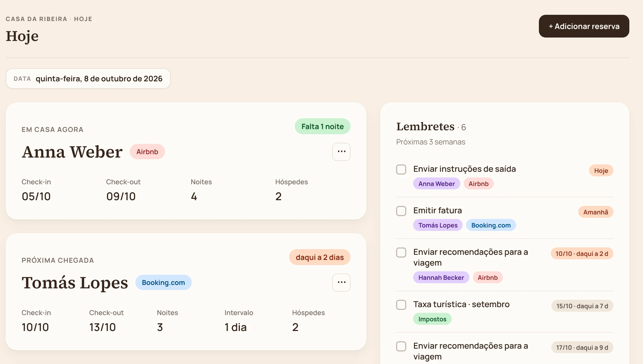This screenshot has height=364, width=643.
Task: Click the 'Hannah Becker' guest tag
Action: coord(441,278)
